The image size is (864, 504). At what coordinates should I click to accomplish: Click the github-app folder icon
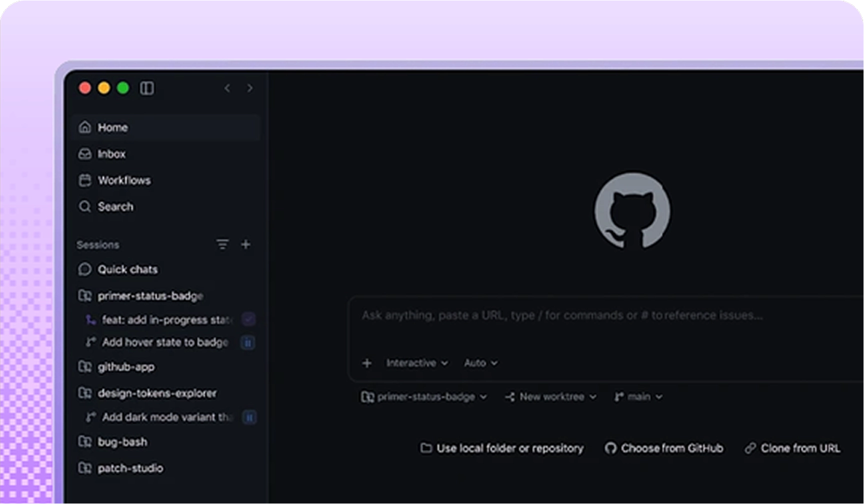point(85,367)
